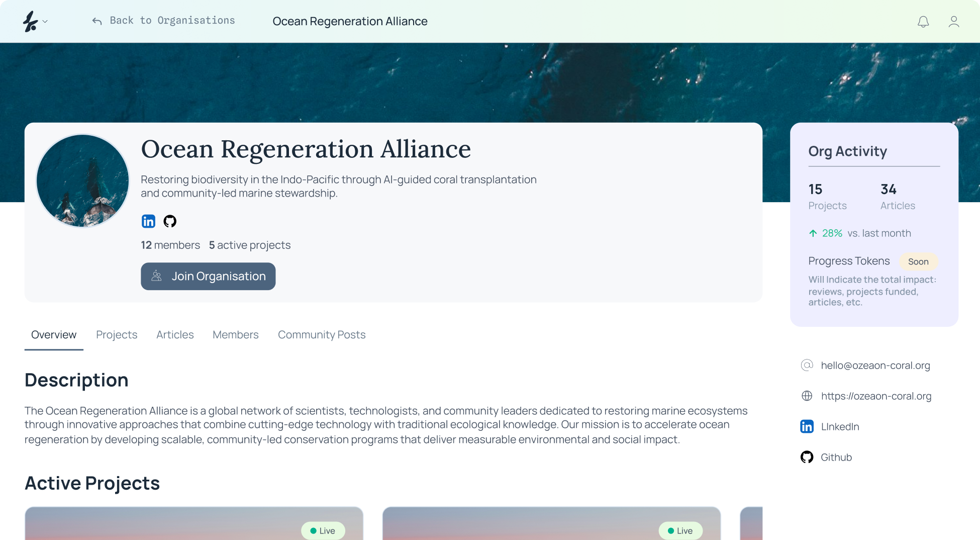Image resolution: width=980 pixels, height=540 pixels.
Task: Click the 15 Projects stat
Action: click(827, 197)
